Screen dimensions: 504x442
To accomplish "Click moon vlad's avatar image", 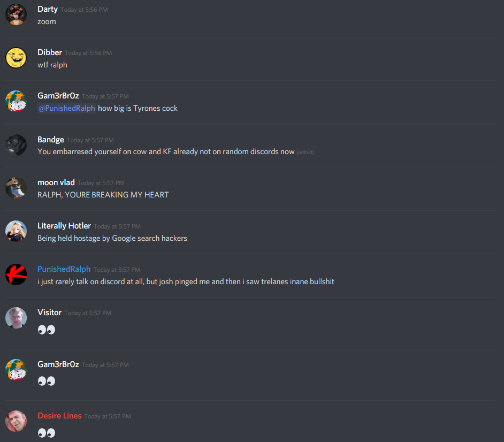I will coord(16,188).
